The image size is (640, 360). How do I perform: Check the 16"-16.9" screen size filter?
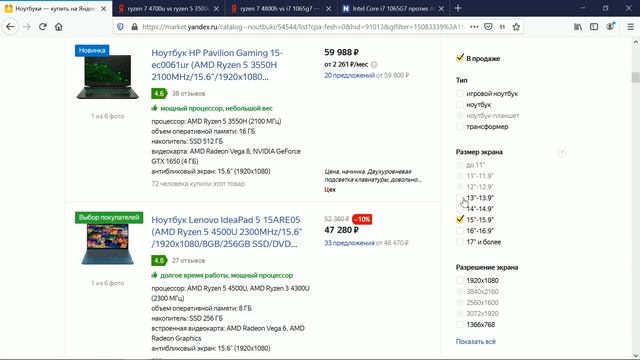click(x=460, y=231)
